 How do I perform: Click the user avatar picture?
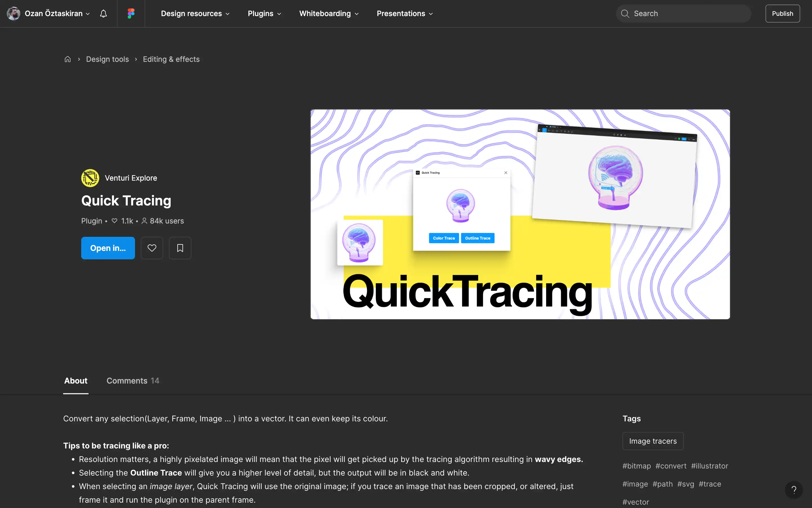14,14
